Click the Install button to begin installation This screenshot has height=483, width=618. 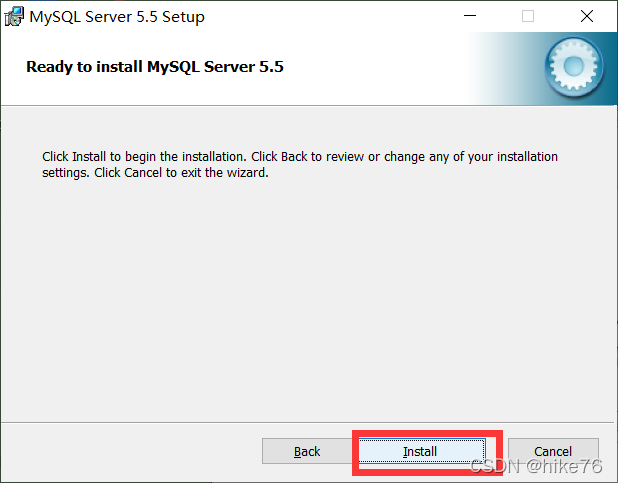[422, 451]
